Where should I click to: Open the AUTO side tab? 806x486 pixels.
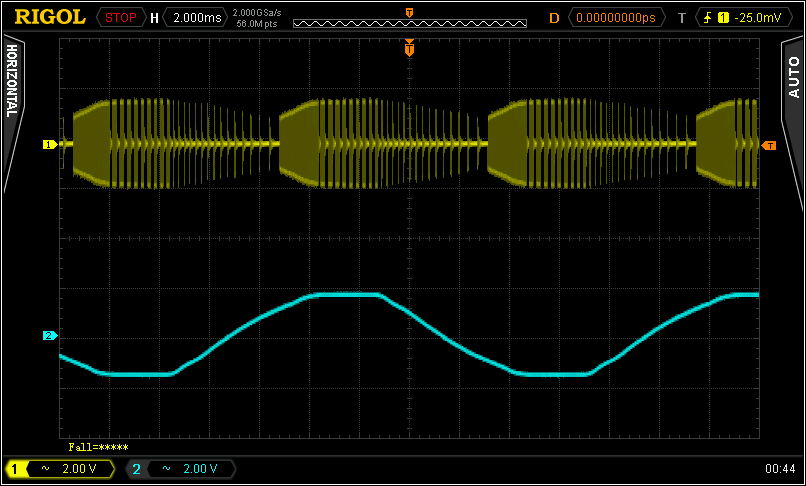coord(794,78)
